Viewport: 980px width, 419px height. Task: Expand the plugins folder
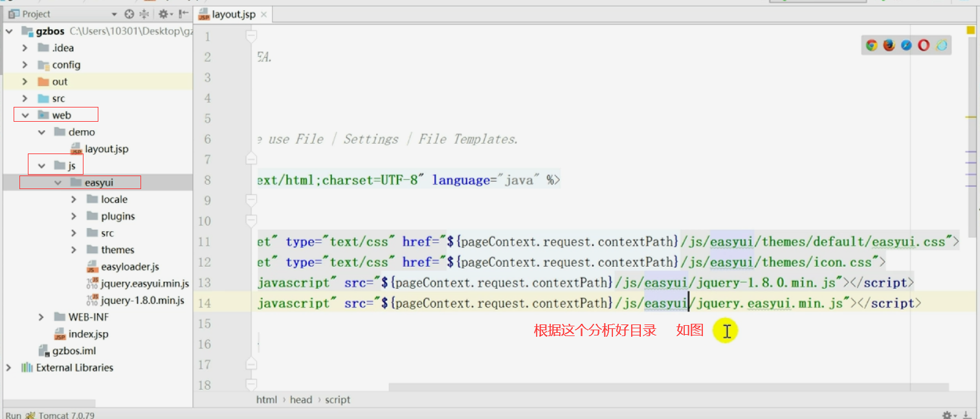coord(74,216)
